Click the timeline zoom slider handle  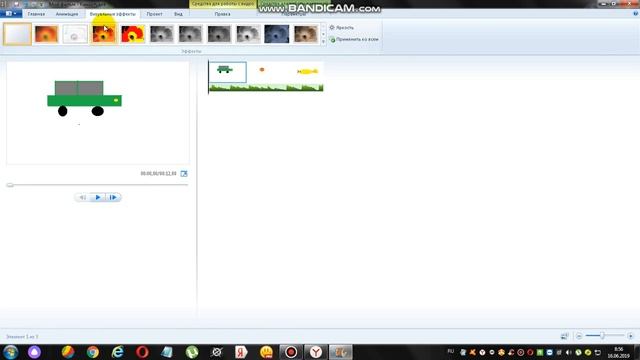pyautogui.click(x=602, y=336)
